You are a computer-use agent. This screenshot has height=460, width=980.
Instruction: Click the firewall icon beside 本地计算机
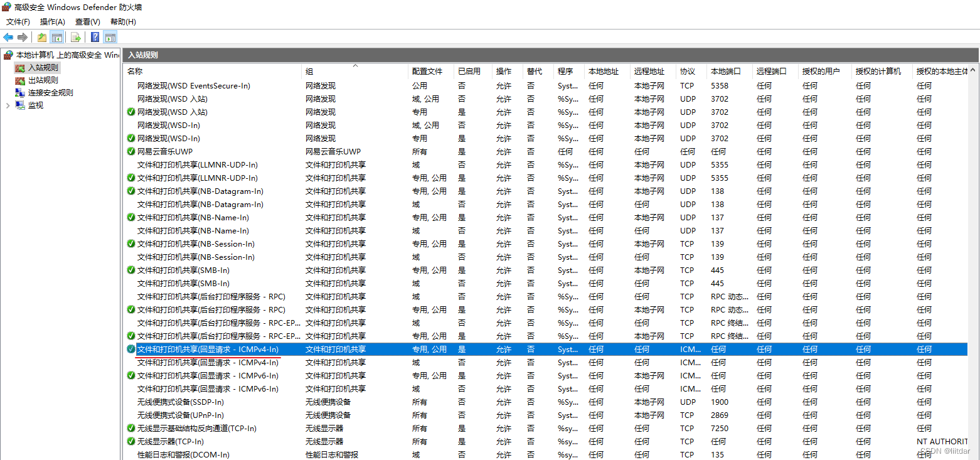coord(7,55)
